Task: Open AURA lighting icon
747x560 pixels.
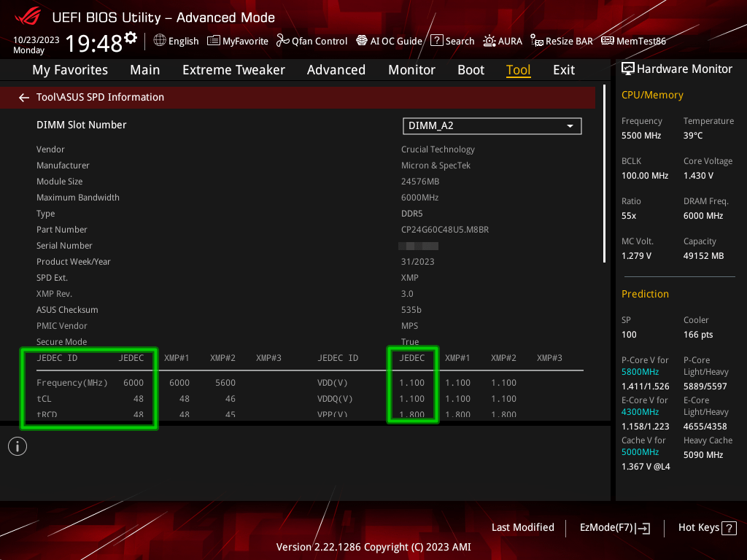Action: pyautogui.click(x=489, y=41)
